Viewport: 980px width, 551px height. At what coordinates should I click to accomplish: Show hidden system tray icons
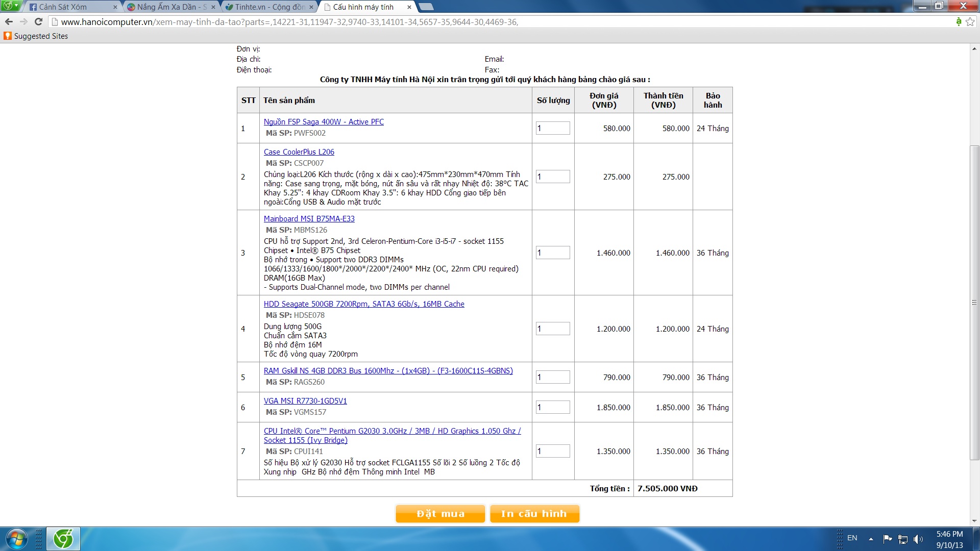click(x=871, y=539)
